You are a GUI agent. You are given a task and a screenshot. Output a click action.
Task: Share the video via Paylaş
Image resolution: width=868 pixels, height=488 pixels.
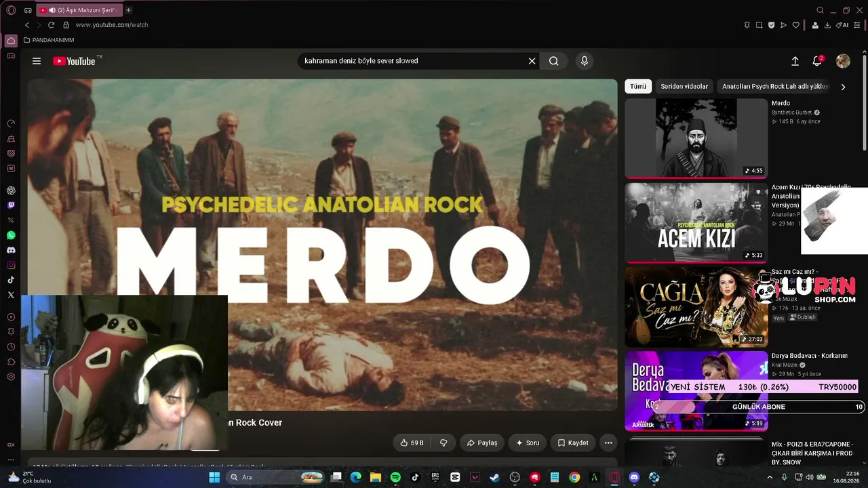482,443
